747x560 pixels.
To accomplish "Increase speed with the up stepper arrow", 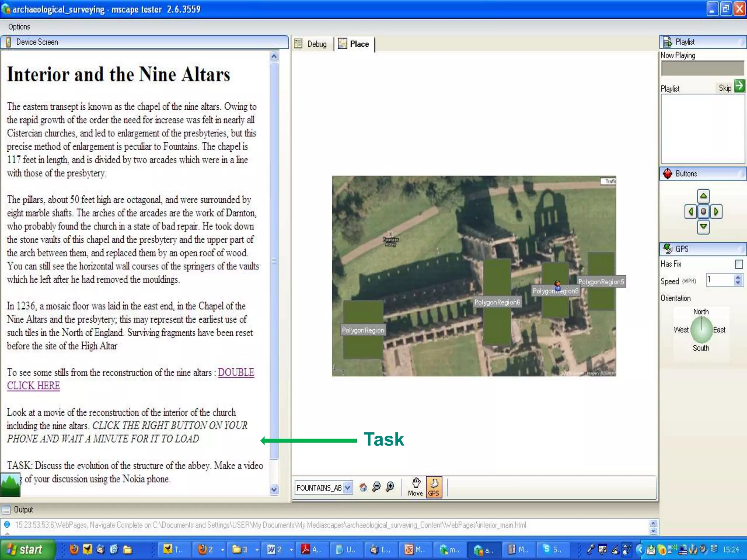I will (x=738, y=277).
